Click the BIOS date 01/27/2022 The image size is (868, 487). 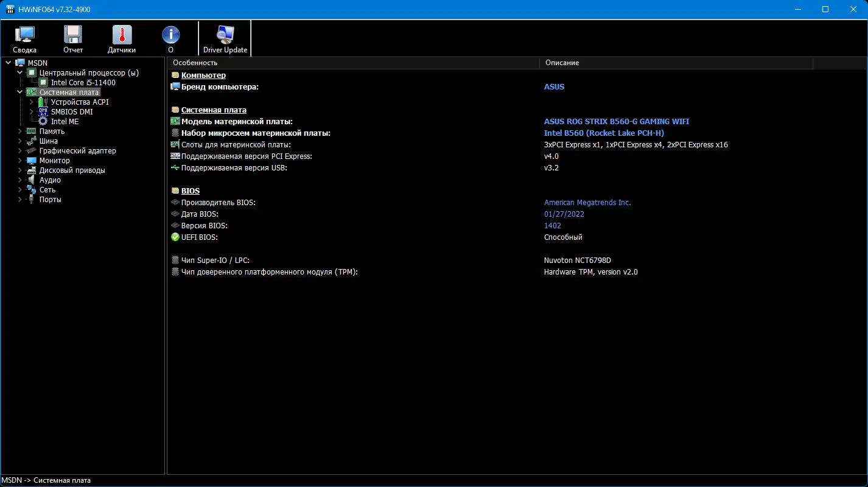click(564, 214)
